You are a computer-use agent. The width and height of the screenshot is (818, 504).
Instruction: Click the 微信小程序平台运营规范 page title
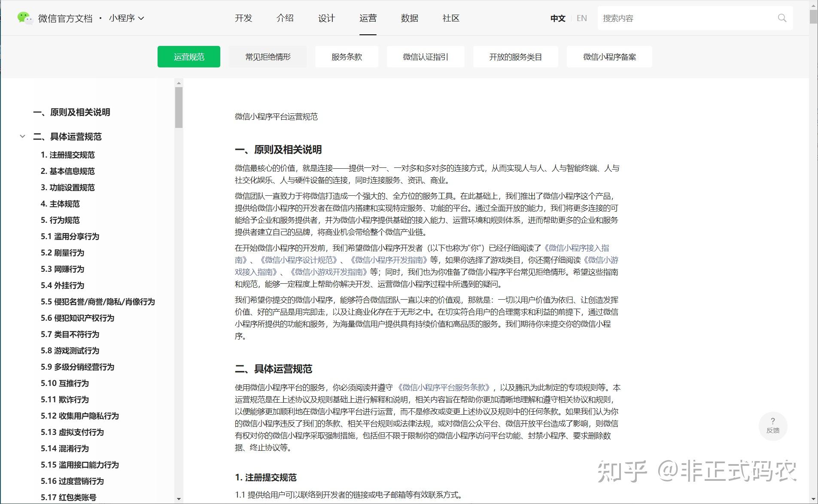click(x=276, y=117)
